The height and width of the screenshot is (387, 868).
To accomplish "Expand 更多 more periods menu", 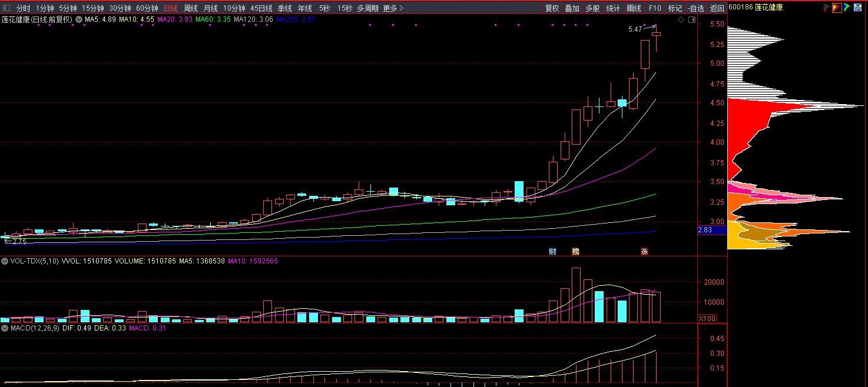I will (393, 8).
